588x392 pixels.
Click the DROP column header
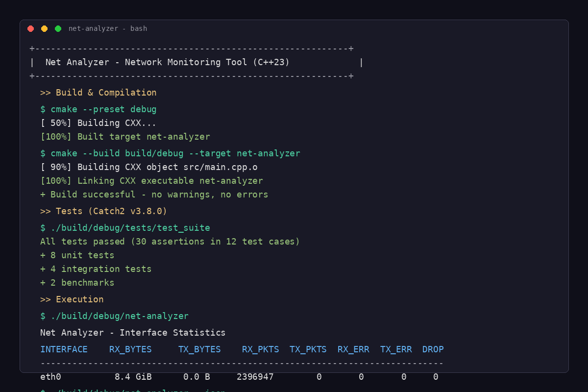click(x=433, y=349)
